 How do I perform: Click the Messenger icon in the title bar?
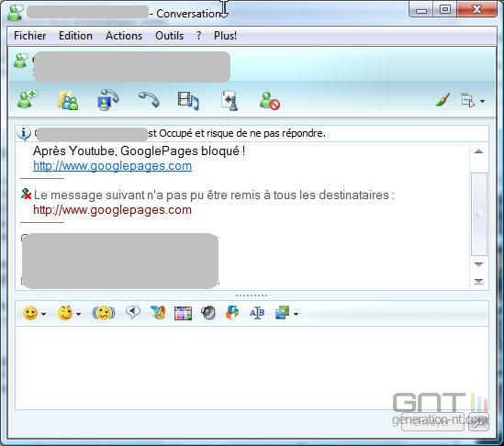click(x=15, y=13)
